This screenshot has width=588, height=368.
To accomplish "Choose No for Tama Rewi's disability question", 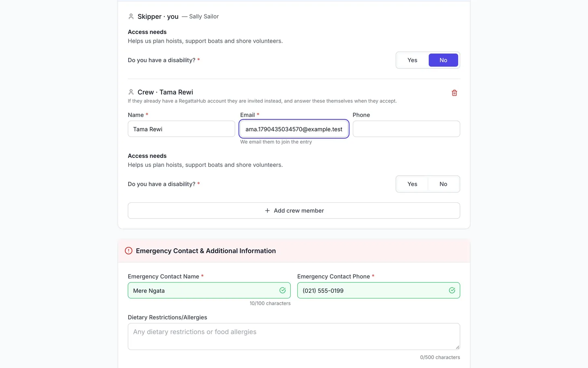I will coord(443,184).
